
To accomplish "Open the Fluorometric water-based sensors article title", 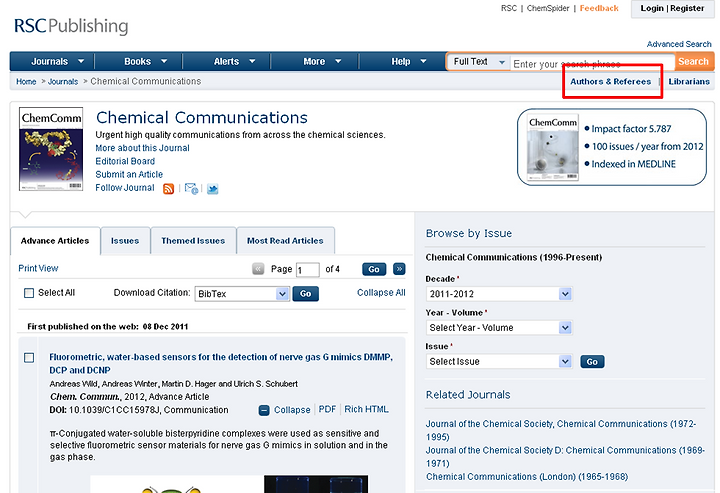I will tap(221, 364).
